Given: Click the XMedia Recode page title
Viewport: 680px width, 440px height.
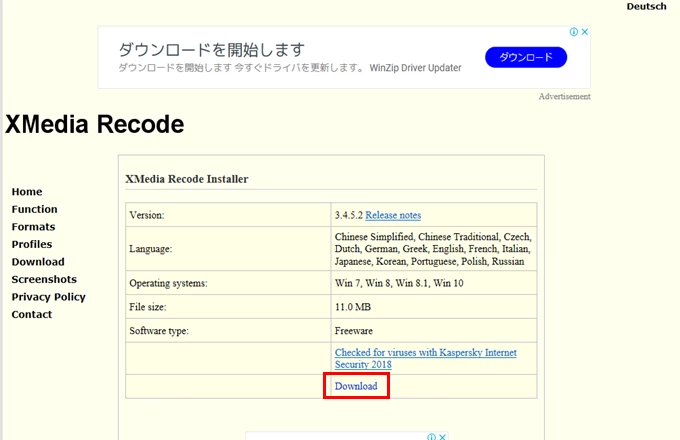Looking at the screenshot, I should click(95, 124).
